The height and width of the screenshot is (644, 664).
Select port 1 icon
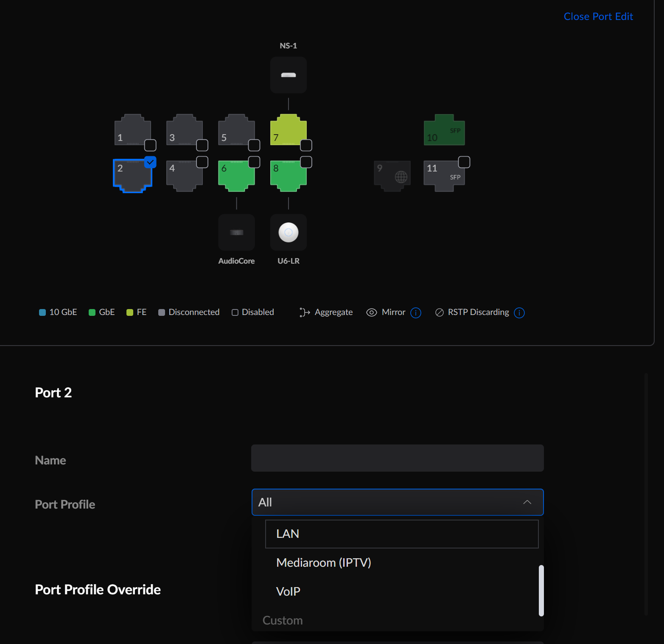click(132, 129)
